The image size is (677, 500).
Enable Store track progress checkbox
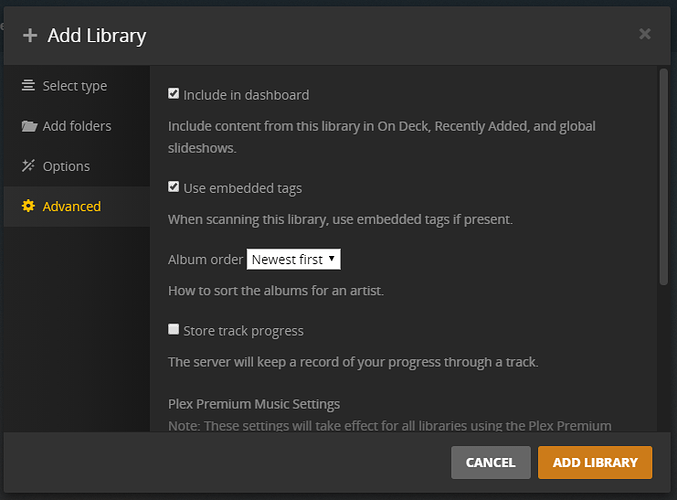(x=174, y=329)
